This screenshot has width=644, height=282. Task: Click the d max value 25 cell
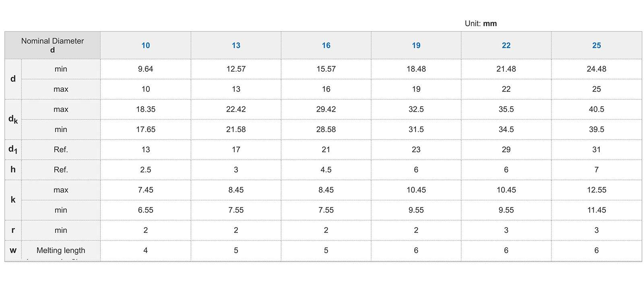[597, 89]
